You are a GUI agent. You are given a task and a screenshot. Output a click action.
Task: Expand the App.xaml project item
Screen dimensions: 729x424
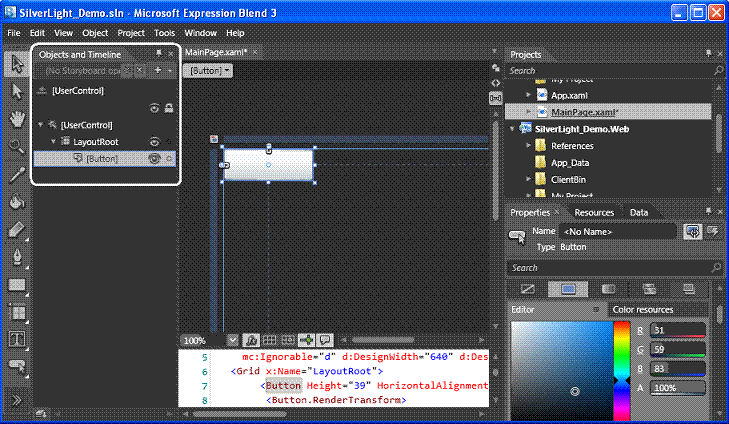click(528, 95)
